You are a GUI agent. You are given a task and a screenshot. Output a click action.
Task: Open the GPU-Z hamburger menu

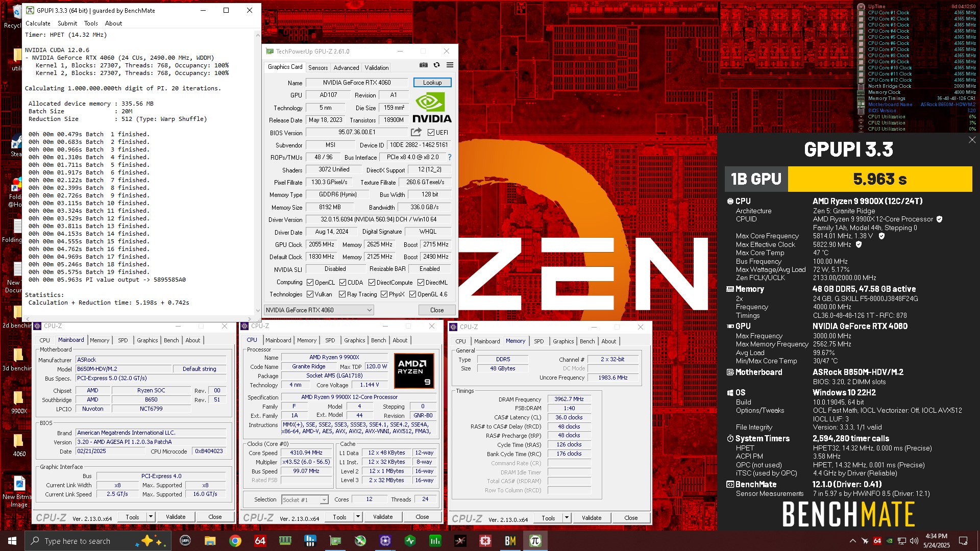click(x=450, y=65)
